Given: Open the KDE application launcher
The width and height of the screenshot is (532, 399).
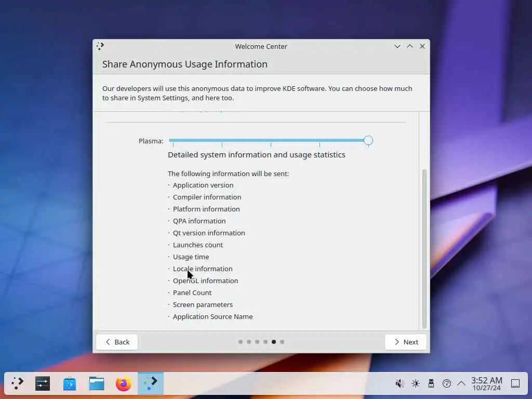Looking at the screenshot, I should 17,383.
